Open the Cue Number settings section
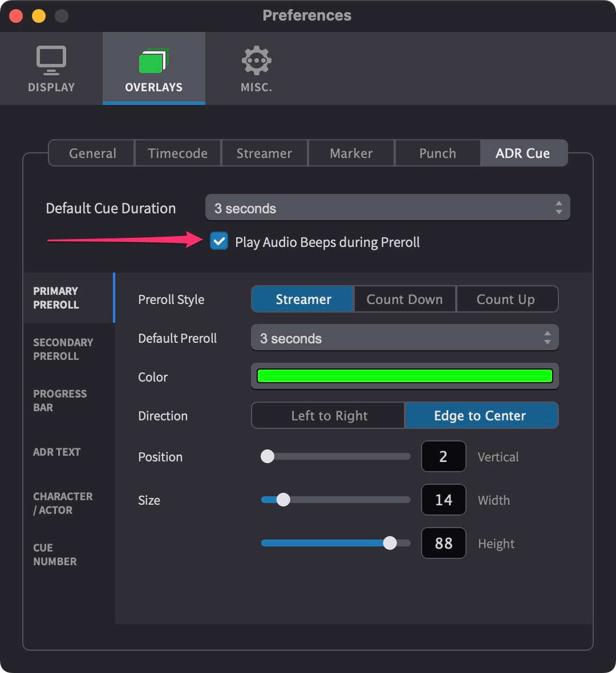 (x=70, y=554)
